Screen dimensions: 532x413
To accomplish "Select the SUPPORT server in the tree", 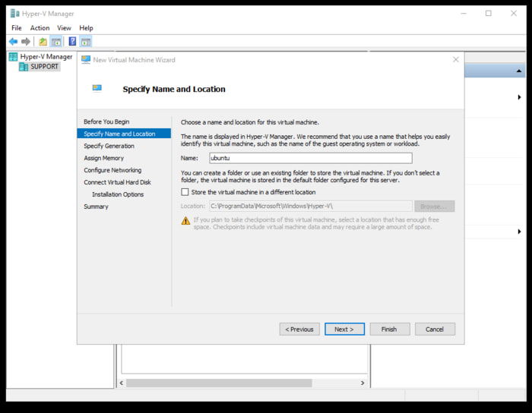I will [44, 66].
